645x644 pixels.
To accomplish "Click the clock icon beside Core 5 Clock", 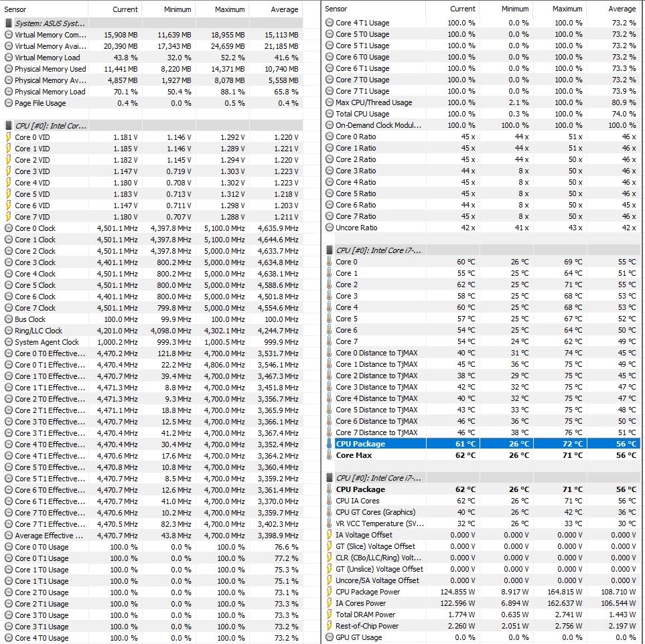I will (x=8, y=285).
